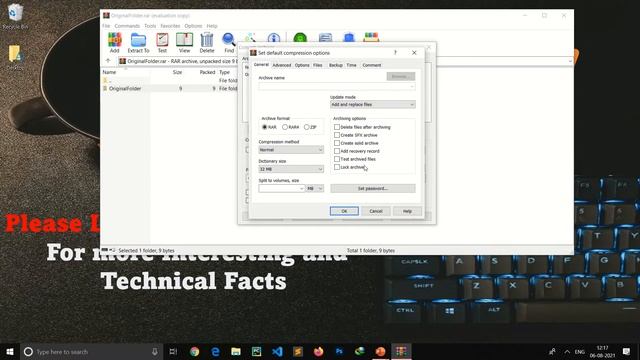Open Photoshop from the taskbar

pyautogui.click(x=339, y=351)
